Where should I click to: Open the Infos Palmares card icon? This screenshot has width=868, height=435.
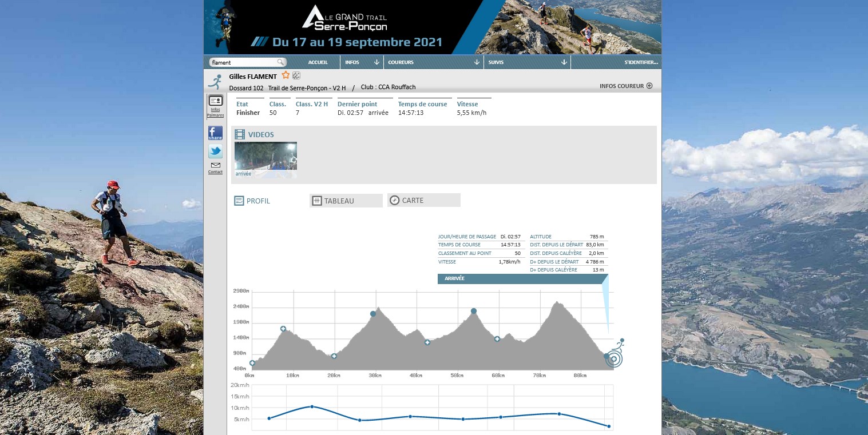pos(215,101)
